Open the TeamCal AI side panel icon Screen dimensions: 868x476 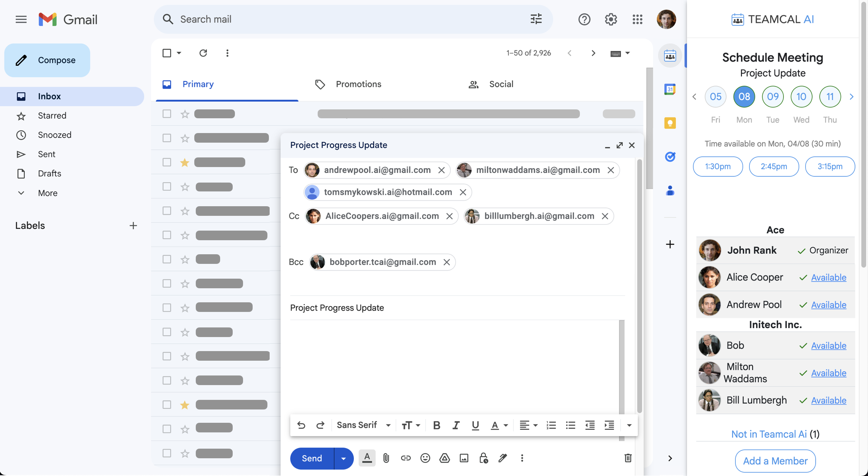(x=670, y=56)
